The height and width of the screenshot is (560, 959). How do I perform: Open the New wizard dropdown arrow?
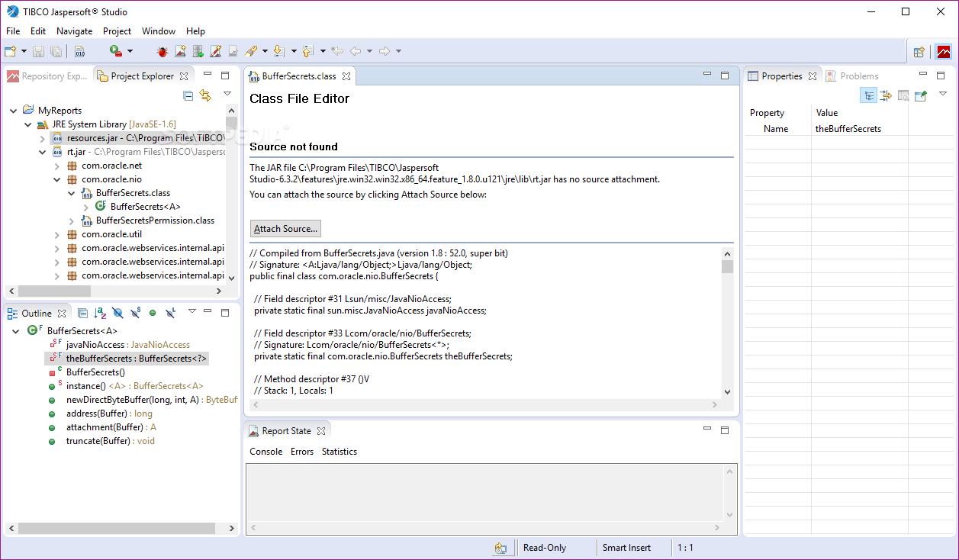pos(24,51)
